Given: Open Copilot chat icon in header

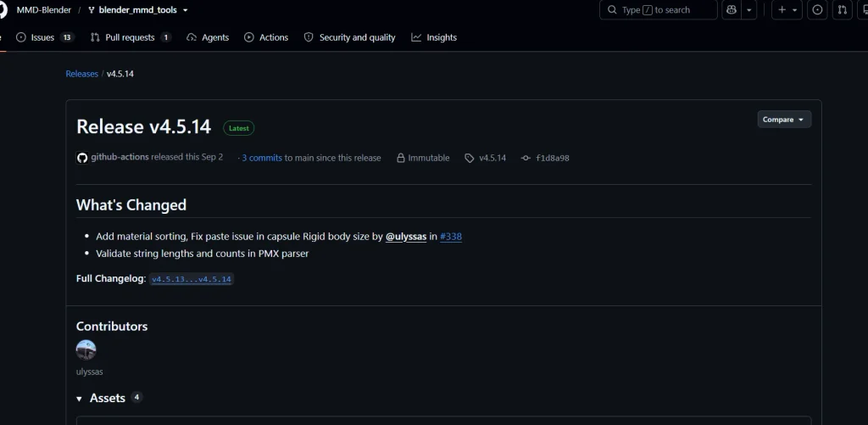Looking at the screenshot, I should click(x=732, y=10).
